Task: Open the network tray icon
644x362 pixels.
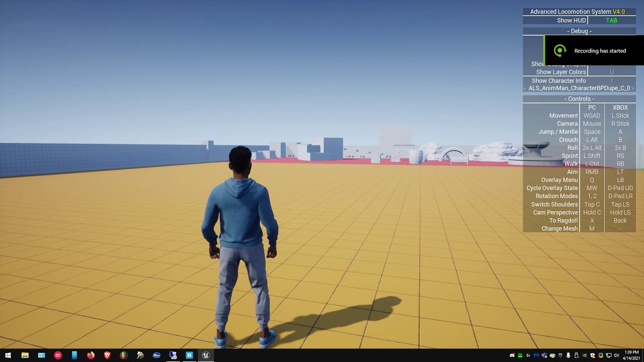Action: pyautogui.click(x=609, y=355)
